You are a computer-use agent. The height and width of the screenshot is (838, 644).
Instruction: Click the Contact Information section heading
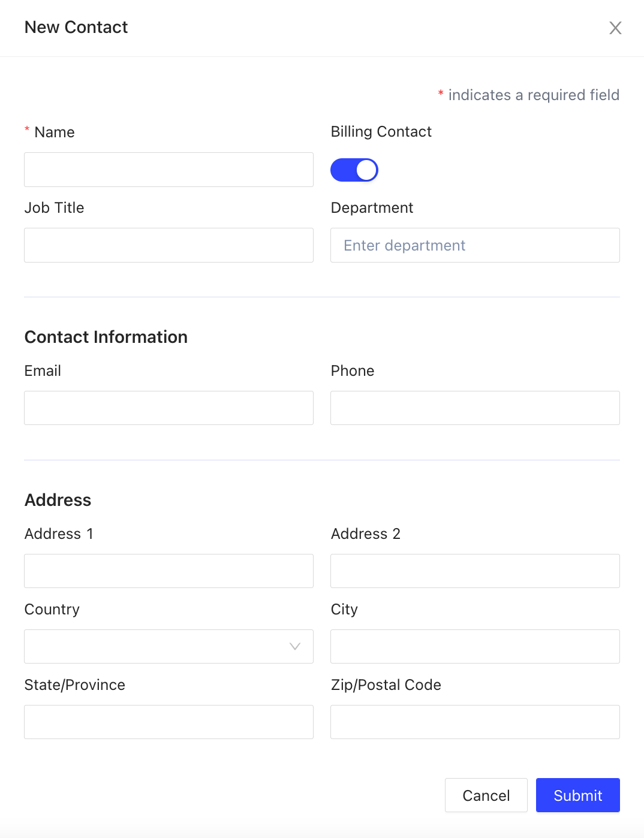pos(106,337)
